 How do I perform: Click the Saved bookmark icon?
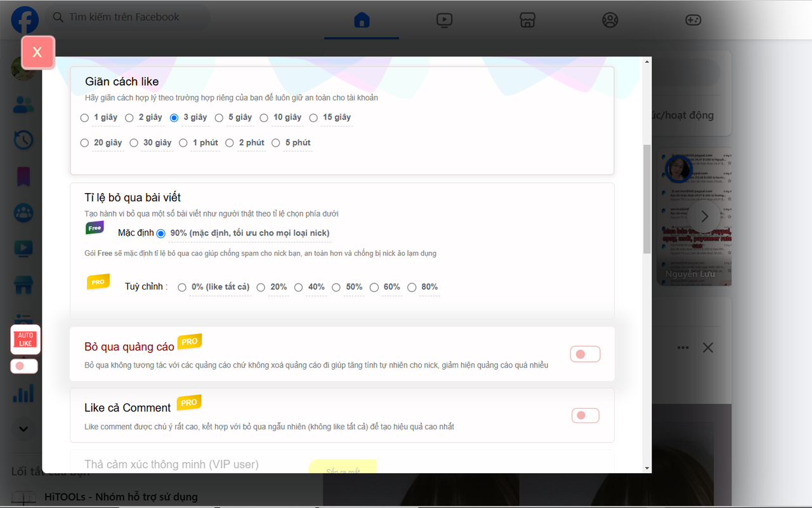pos(23,177)
